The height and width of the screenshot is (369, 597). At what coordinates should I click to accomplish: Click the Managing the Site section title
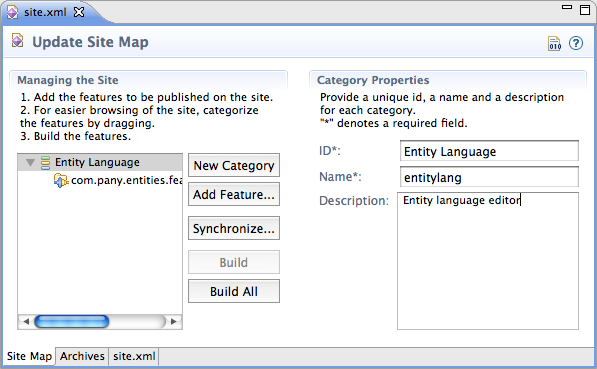point(68,80)
